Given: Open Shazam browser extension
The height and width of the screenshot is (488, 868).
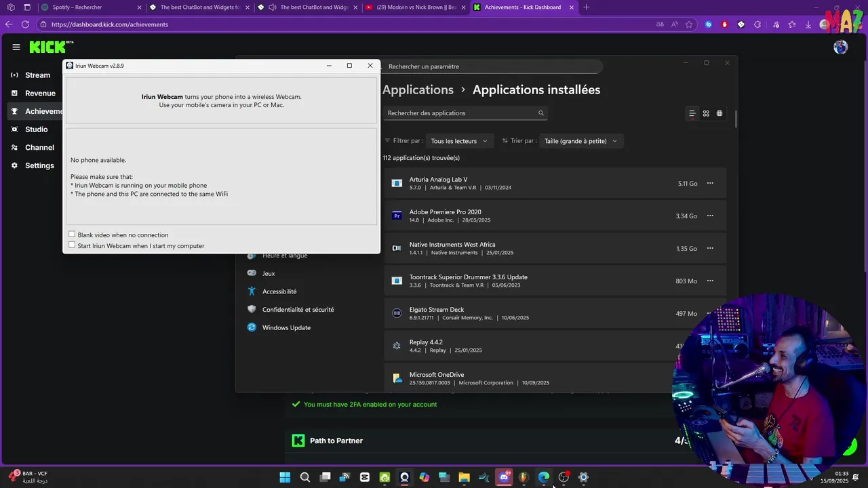Looking at the screenshot, I should (709, 24).
